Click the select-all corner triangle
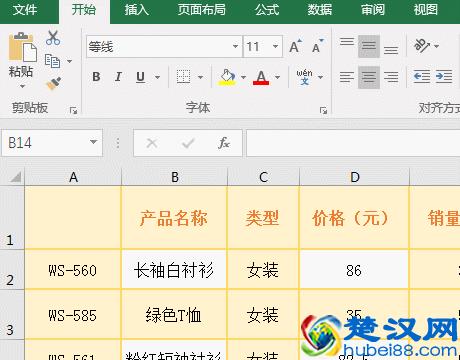The width and height of the screenshot is (460, 360). pos(16,177)
